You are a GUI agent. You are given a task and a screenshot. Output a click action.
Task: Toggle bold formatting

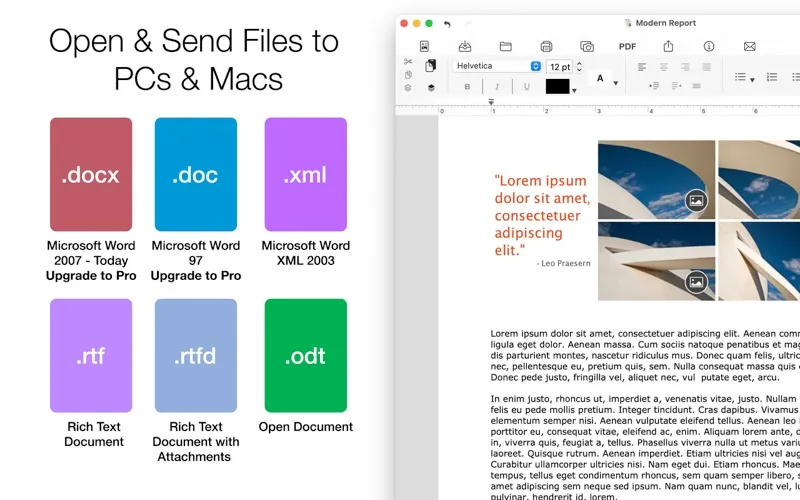467,87
